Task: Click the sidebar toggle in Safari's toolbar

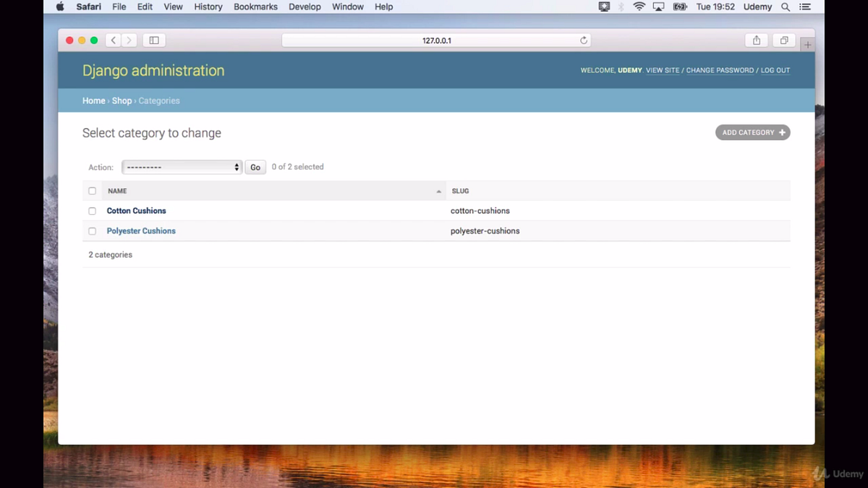Action: pyautogui.click(x=154, y=40)
